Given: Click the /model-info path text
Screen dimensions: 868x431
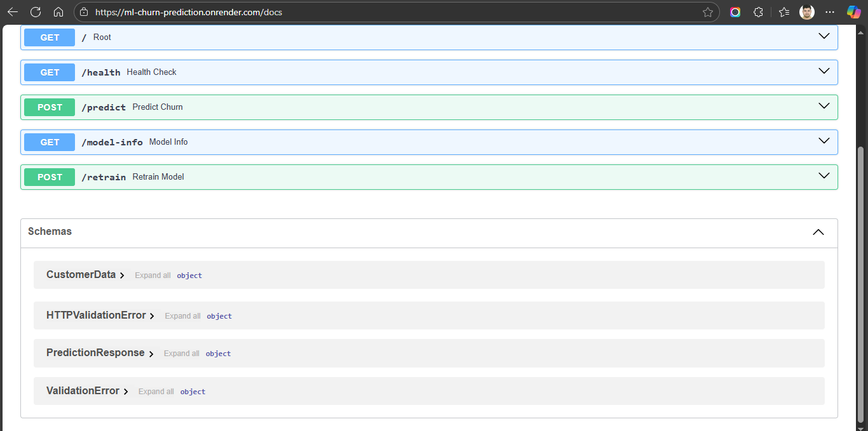Looking at the screenshot, I should click(112, 142).
